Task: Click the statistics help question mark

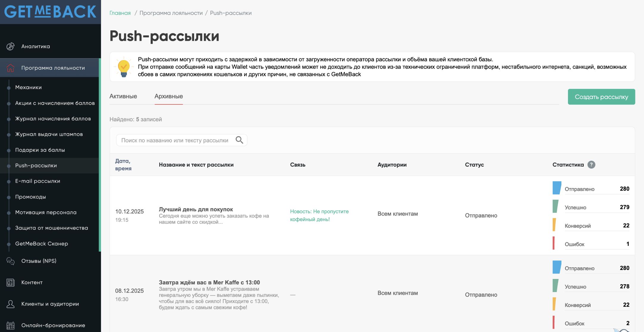Action: [x=591, y=165]
